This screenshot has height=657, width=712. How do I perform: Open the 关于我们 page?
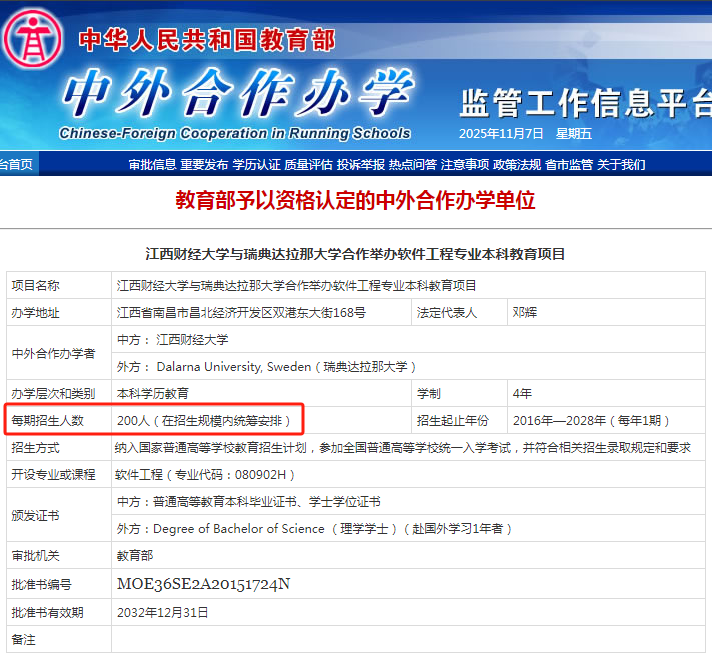pos(621,164)
